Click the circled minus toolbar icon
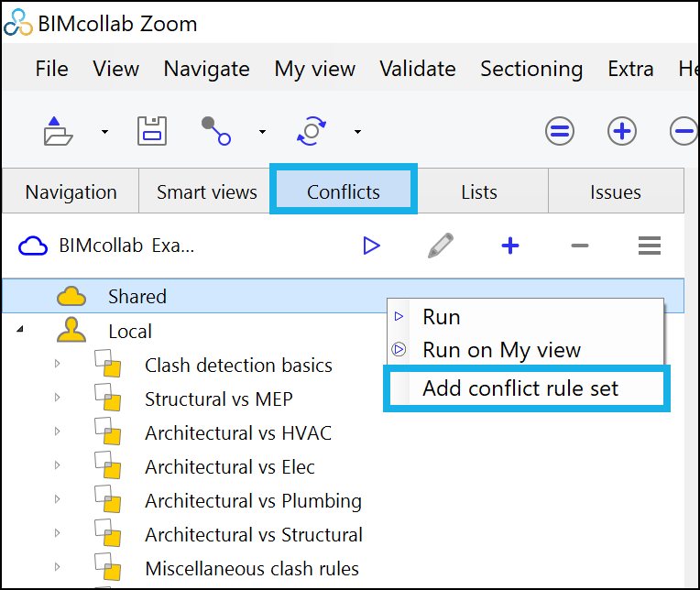Screen dimensions: 700x590 684,131
